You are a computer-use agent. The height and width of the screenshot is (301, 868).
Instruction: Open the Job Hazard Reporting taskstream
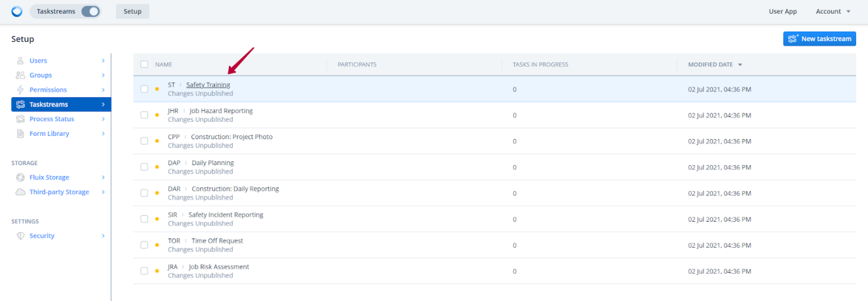221,111
